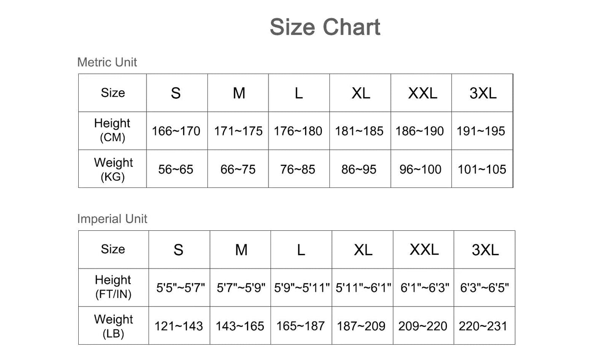The width and height of the screenshot is (608, 364).
Task: Click the Weight (KG) row header
Action: (x=113, y=169)
